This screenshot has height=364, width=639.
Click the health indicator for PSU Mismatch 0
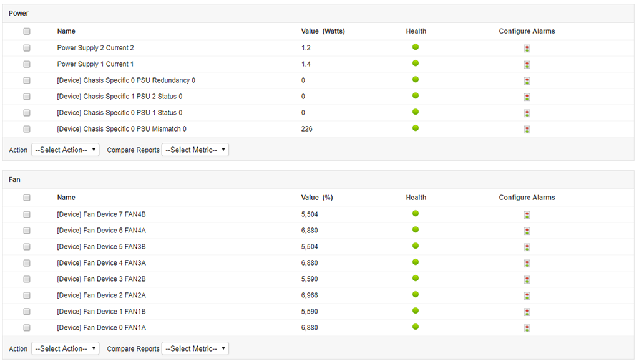point(416,128)
